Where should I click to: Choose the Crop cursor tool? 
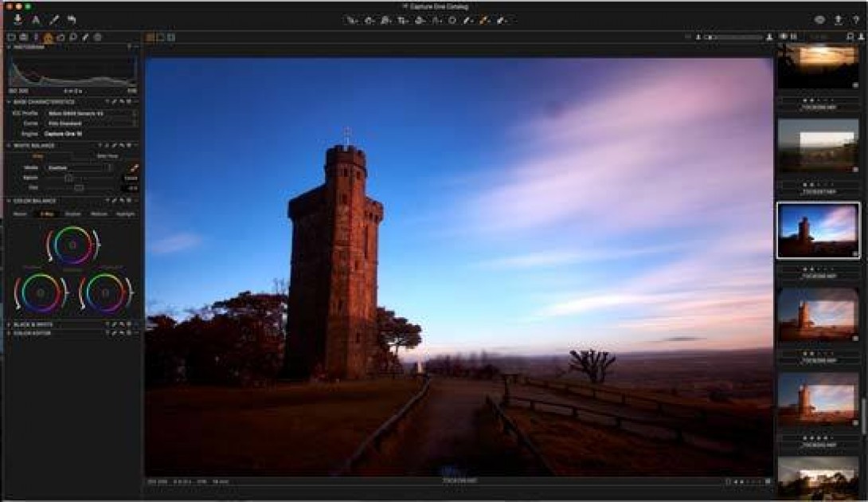pos(402,21)
